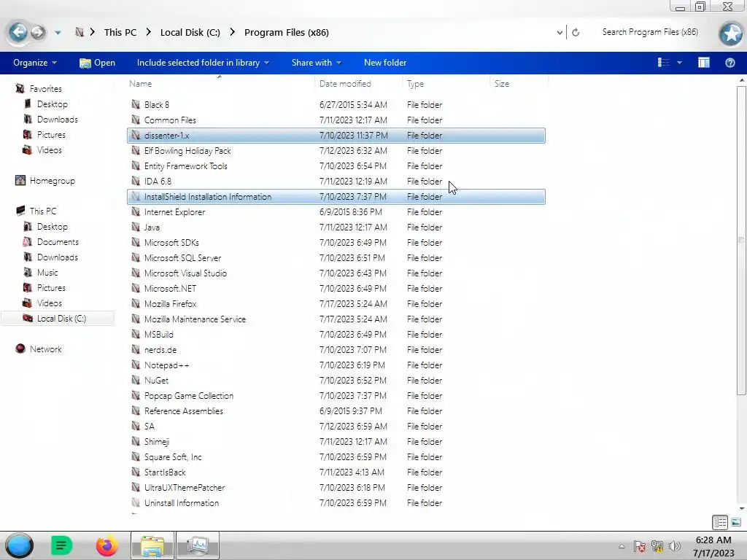The width and height of the screenshot is (747, 560).
Task: Select the nerds.de folder name
Action: pyautogui.click(x=160, y=349)
